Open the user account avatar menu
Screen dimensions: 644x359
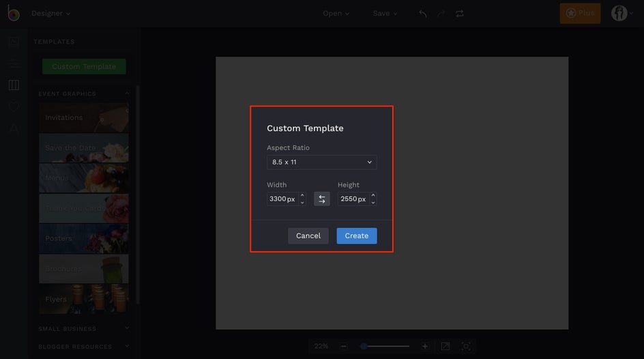pyautogui.click(x=621, y=13)
